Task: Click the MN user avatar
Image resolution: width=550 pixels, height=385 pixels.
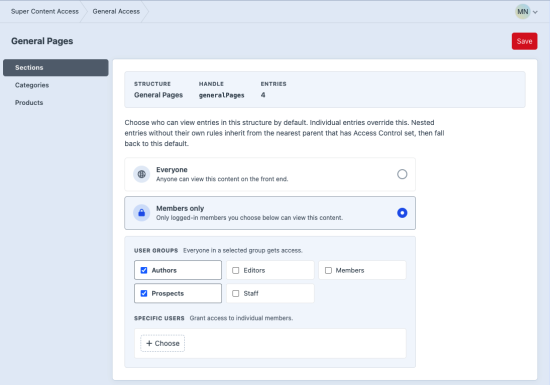Action: point(522,12)
